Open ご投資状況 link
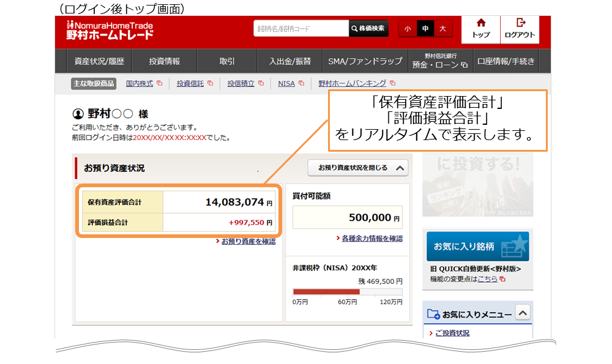 coord(452,333)
